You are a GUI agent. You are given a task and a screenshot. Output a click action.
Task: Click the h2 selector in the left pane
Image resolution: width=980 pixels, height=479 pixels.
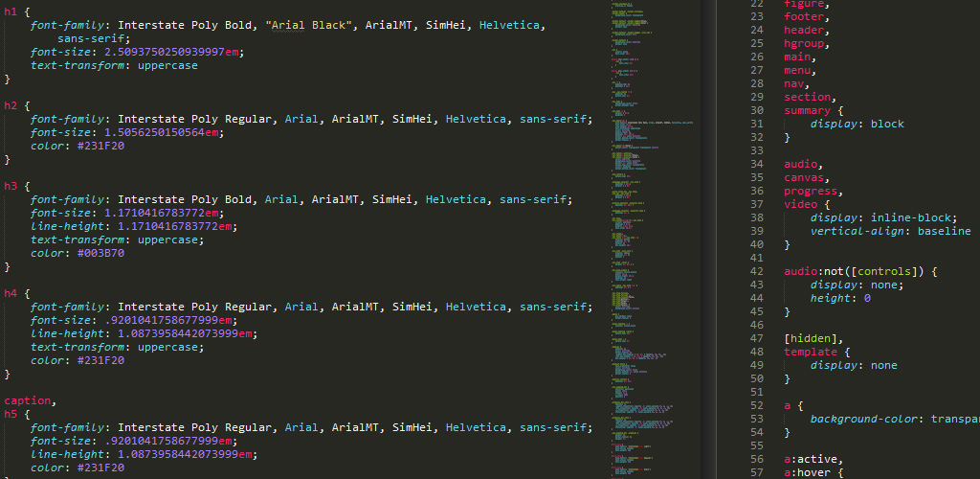click(11, 105)
